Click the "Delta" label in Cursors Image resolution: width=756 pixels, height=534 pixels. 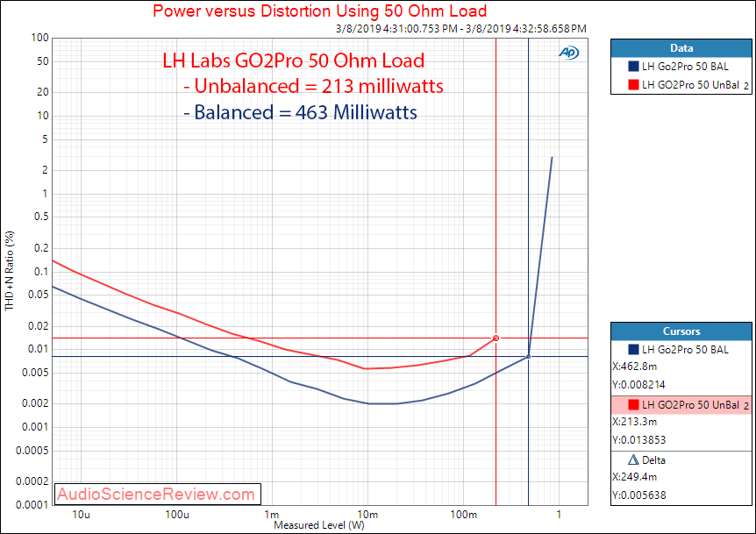(653, 460)
